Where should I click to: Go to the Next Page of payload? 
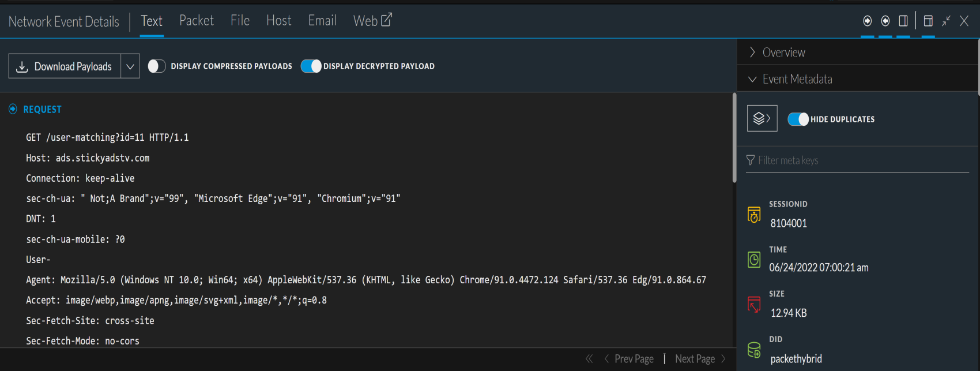(x=695, y=358)
